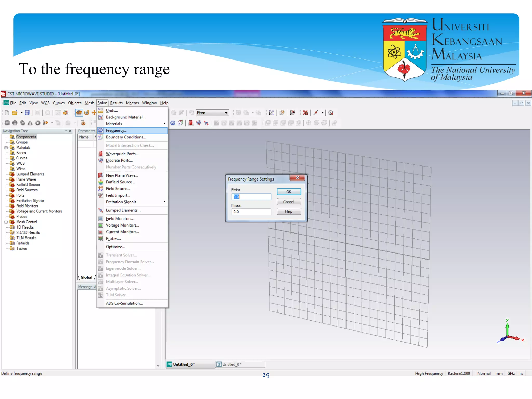532x399 pixels.
Task: Expand the Mesh Control tree node
Action: (x=6, y=222)
